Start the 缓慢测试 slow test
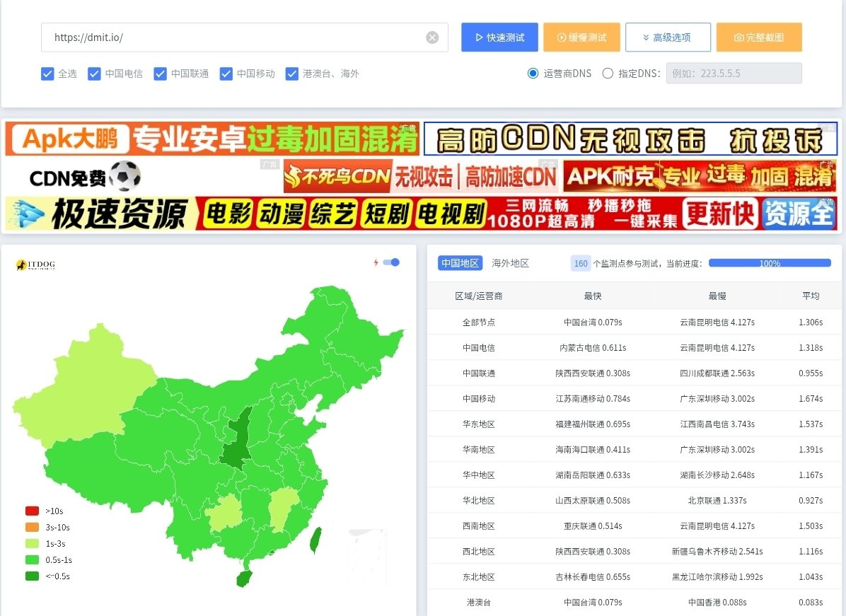The height and width of the screenshot is (616, 846). [581, 37]
